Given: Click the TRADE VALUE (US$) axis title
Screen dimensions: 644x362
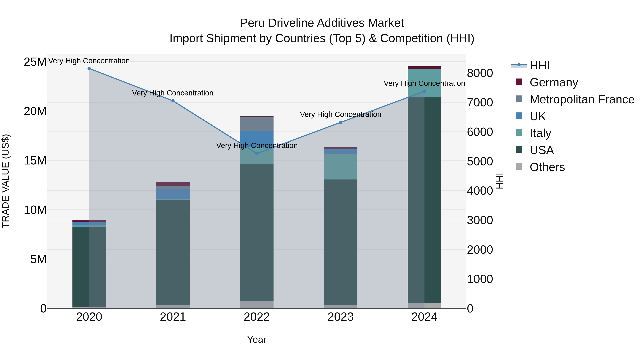Looking at the screenshot, I should 6,181.
